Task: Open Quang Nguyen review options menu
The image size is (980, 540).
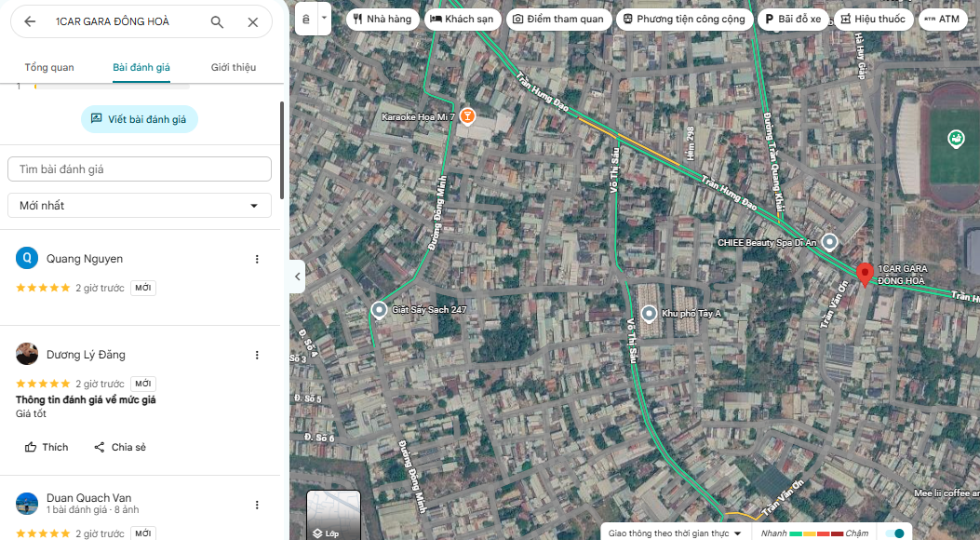Action: pyautogui.click(x=256, y=259)
